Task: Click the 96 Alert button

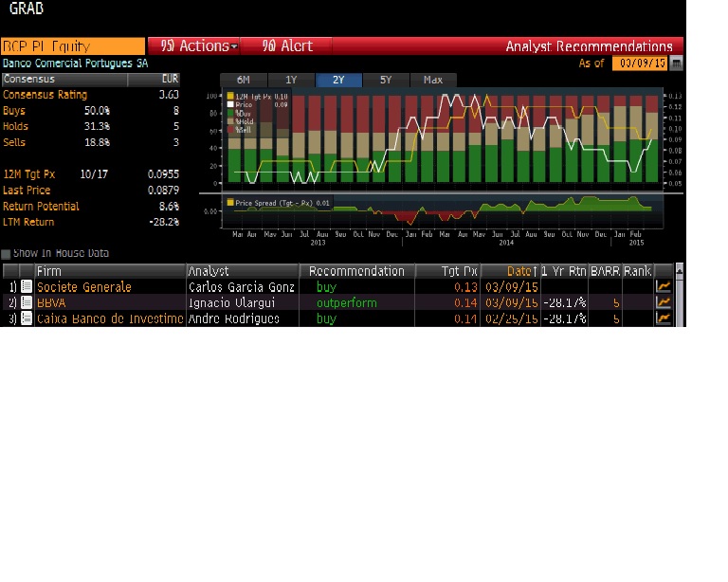Action: (286, 45)
